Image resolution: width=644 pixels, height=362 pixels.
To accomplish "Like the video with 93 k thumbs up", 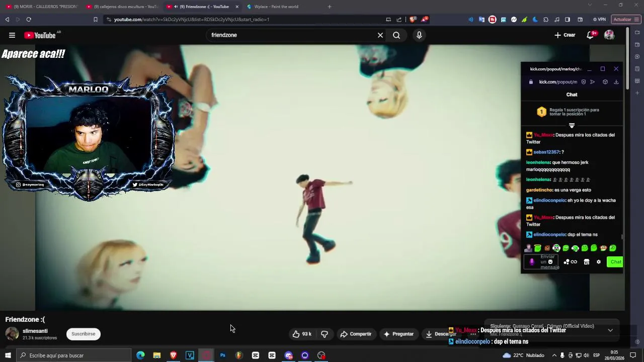I will 302,334.
